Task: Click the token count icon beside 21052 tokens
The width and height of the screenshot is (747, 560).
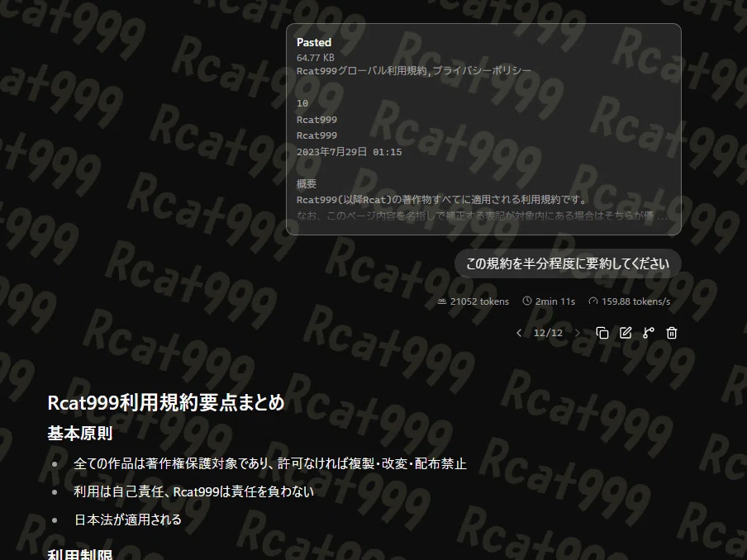Action: (x=442, y=301)
